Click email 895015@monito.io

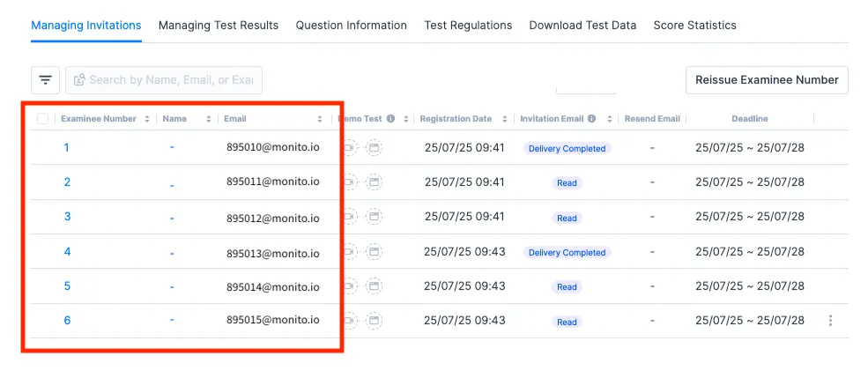pos(273,320)
